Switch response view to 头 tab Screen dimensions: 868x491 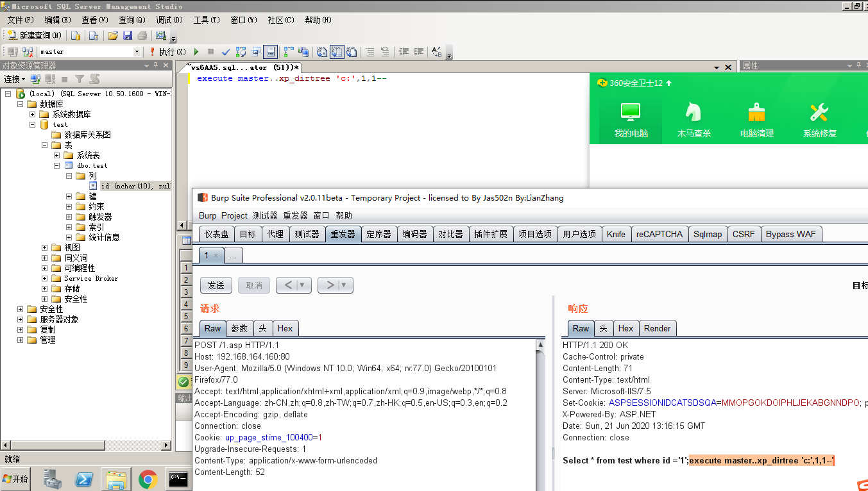click(604, 328)
